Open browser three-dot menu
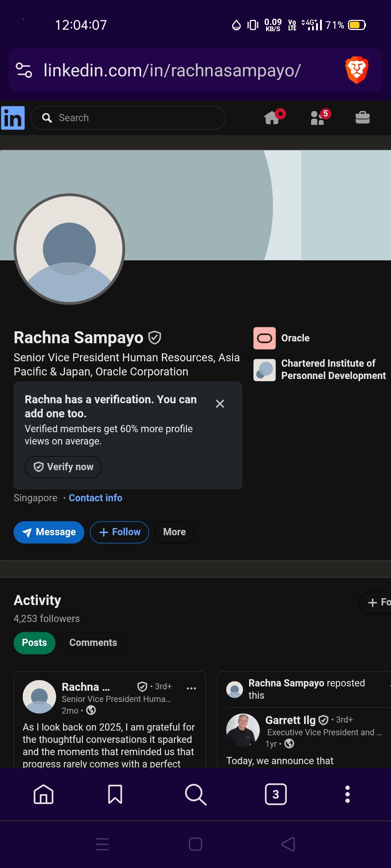391x868 pixels. [x=347, y=794]
